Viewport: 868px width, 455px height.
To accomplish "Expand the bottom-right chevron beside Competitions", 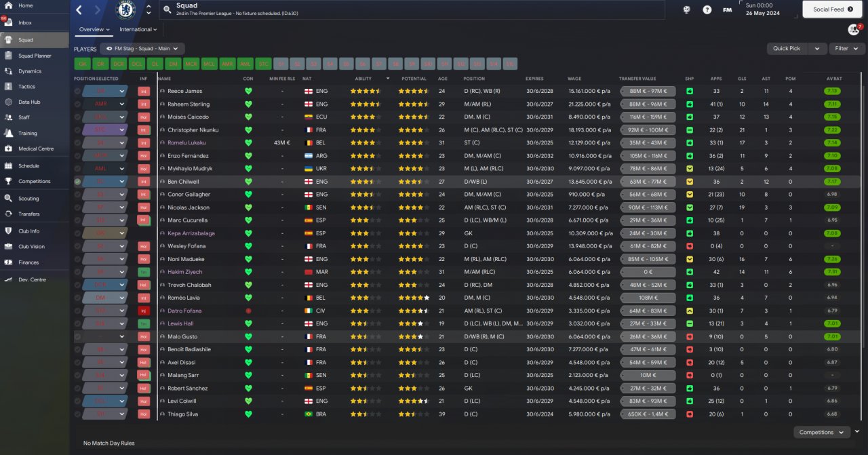I will [x=857, y=431].
